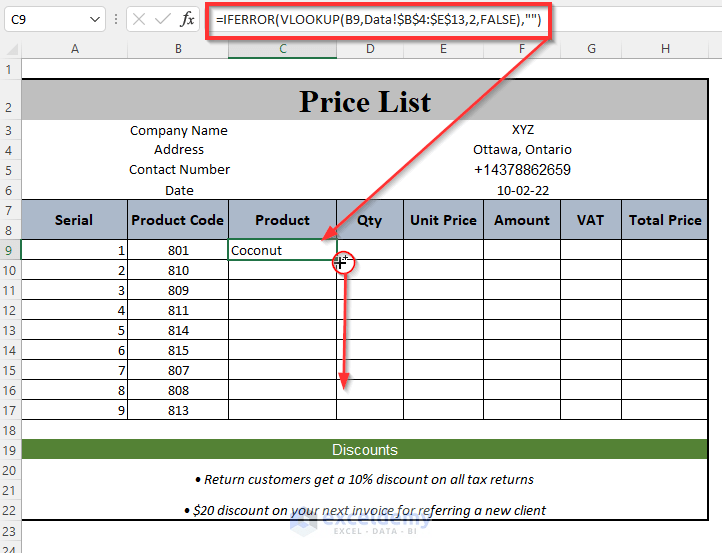Select column C header
Viewport: 722px width, 553px height.
pos(283,49)
